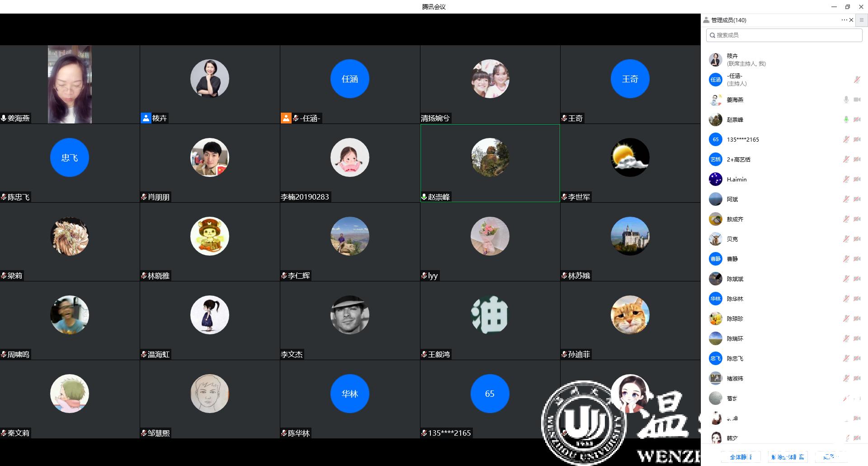This screenshot has height=466, width=868.
Task: Select 陈瑞环 in the member list
Action: click(735, 338)
